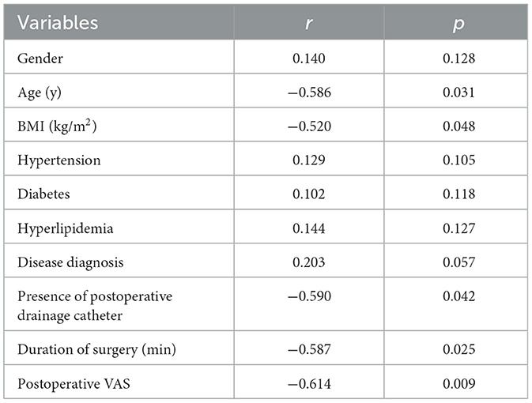Click the BMI (kg/m²) variable cell
This screenshot has width=532, height=403.
52,126
